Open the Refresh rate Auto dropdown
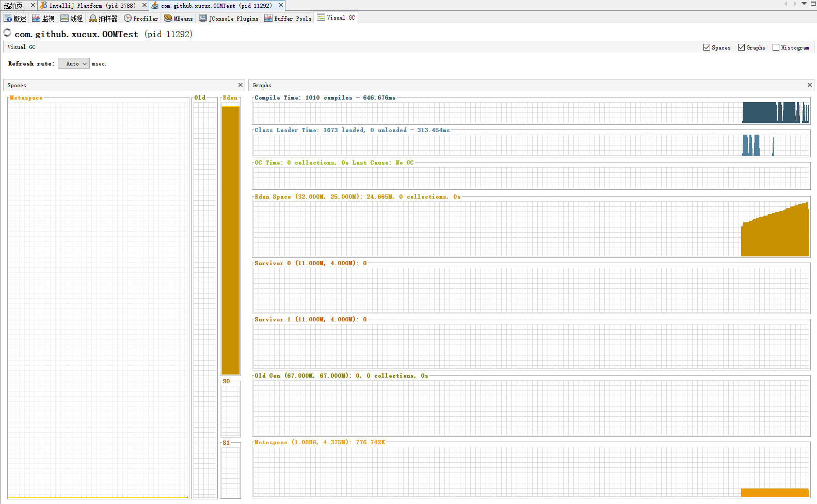817x504 pixels. pos(74,63)
